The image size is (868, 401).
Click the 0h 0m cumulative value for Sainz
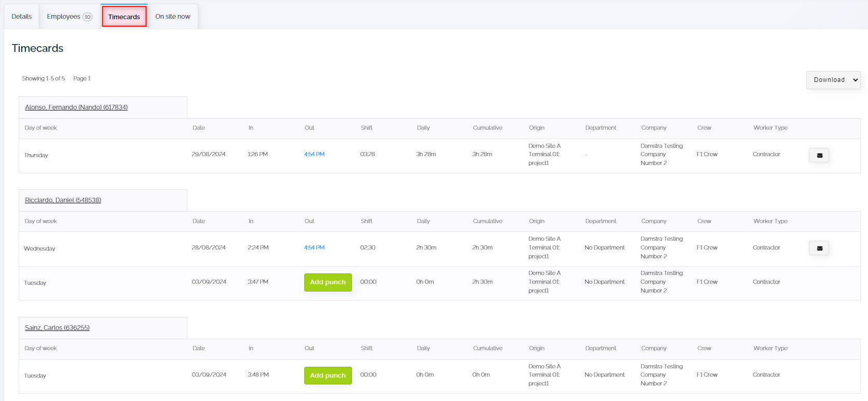(x=481, y=375)
